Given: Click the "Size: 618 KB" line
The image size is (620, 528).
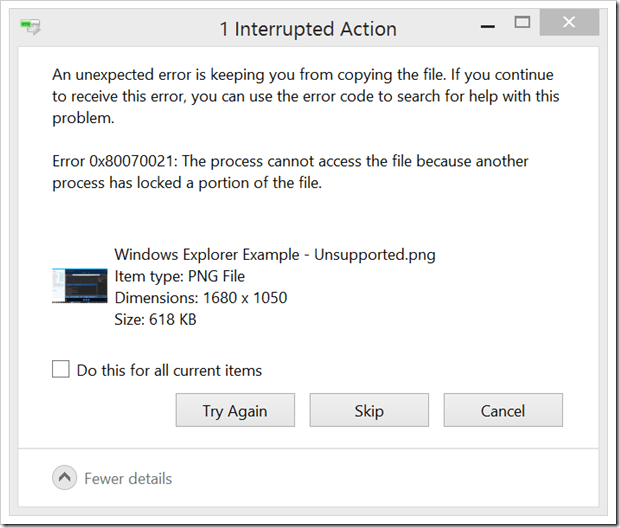Looking at the screenshot, I should 156,320.
